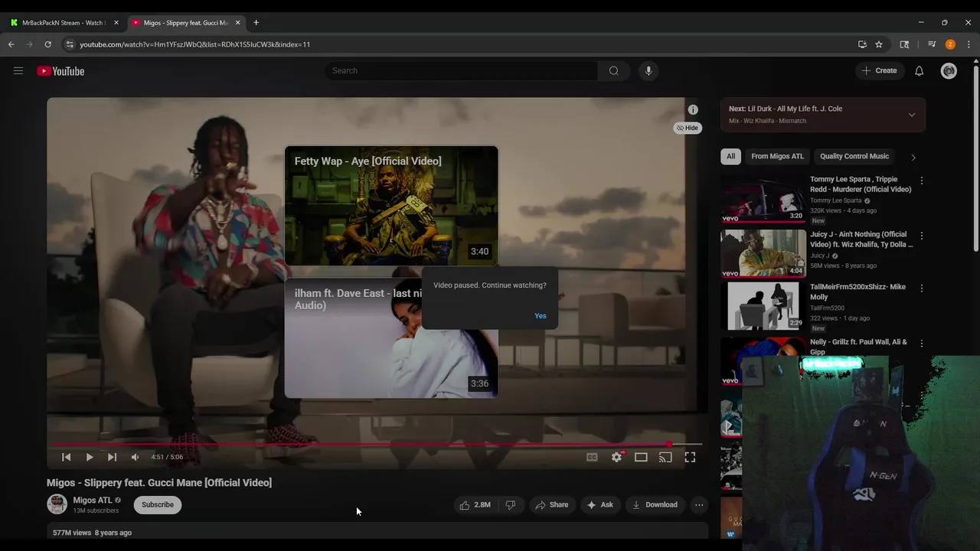
Task: Share this video
Action: (551, 504)
